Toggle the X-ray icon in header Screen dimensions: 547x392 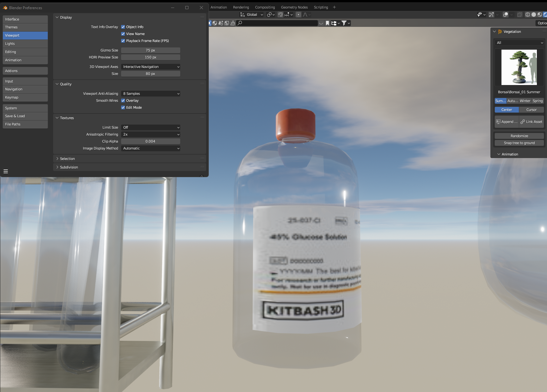(x=519, y=15)
